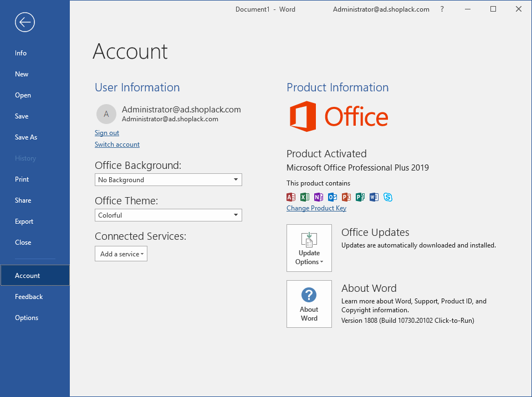Click the Switch account link

pos(117,145)
